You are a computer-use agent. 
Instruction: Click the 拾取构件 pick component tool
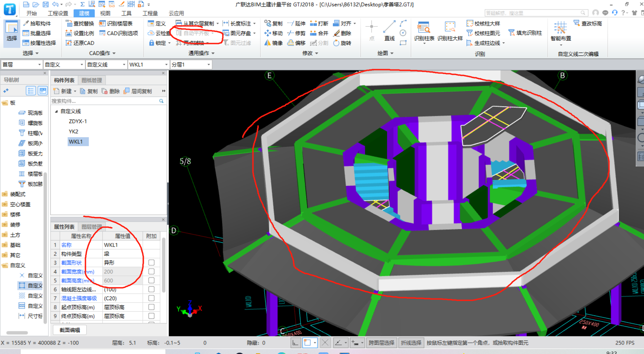(x=37, y=23)
